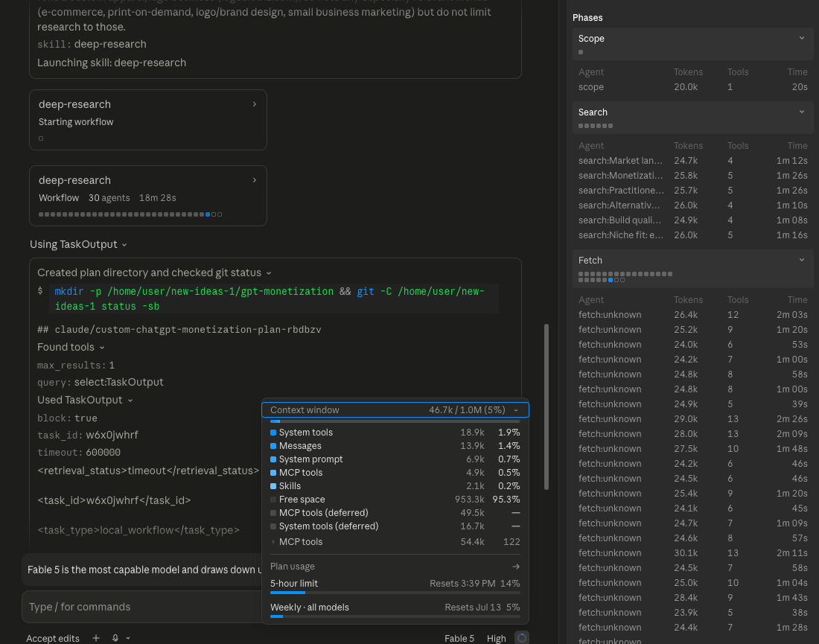Click the Launching skill: deep-research text
Image resolution: width=819 pixels, height=644 pixels.
(111, 63)
